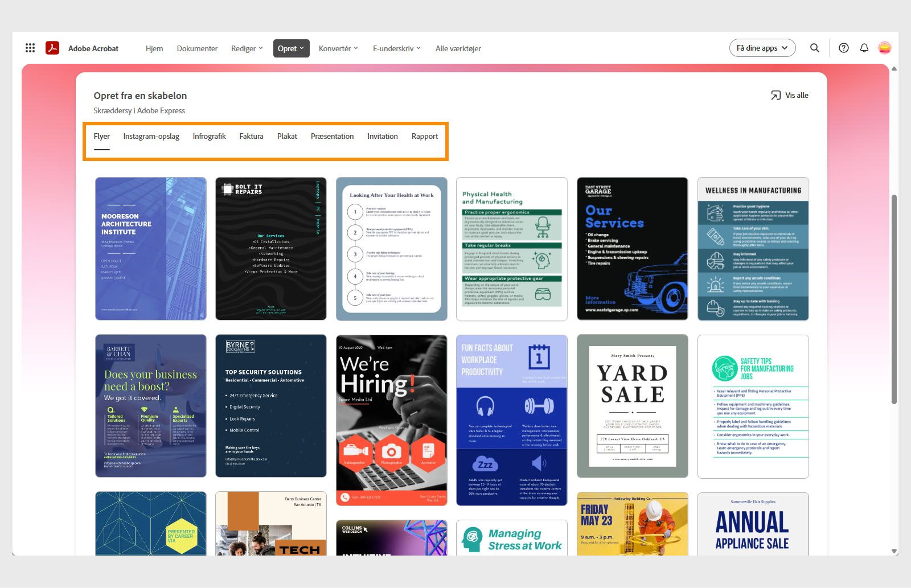This screenshot has height=588, width=911.
Task: Switch to the Plakat tab
Action: [288, 137]
